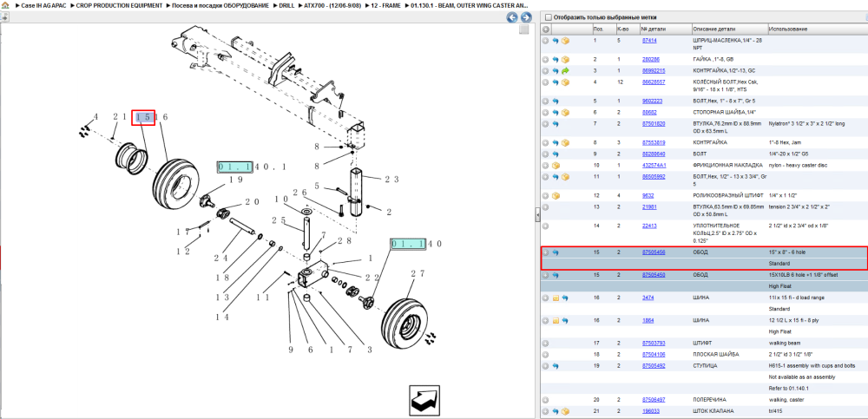Select callout 15 on the diagram
This screenshot has height=419, width=868.
(143, 117)
